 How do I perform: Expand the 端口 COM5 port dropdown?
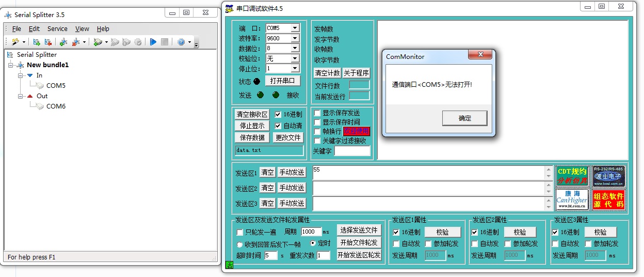[x=295, y=28]
